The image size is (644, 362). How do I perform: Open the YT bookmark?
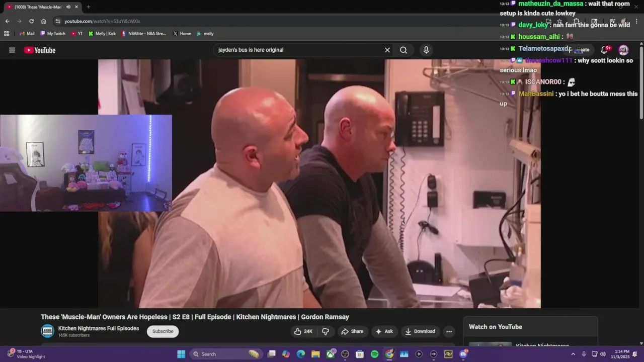[77, 34]
